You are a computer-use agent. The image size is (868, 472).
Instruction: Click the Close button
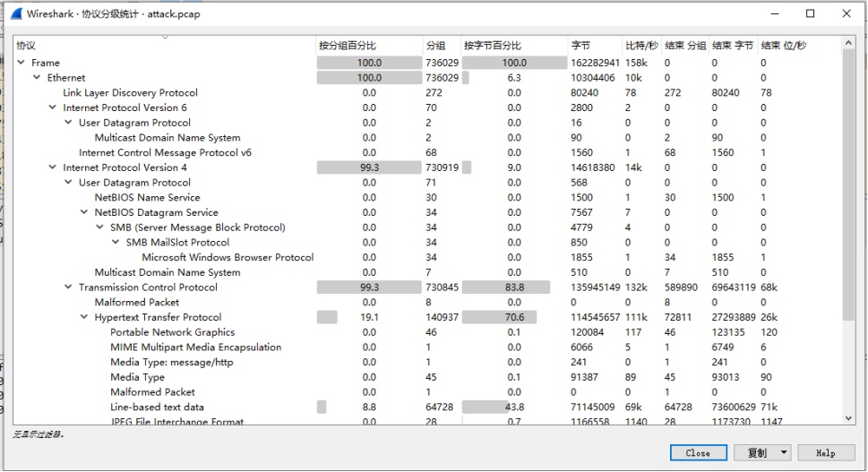(x=698, y=452)
